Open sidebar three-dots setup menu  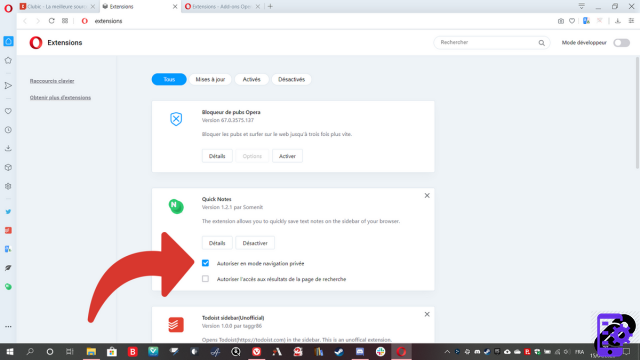point(8,327)
